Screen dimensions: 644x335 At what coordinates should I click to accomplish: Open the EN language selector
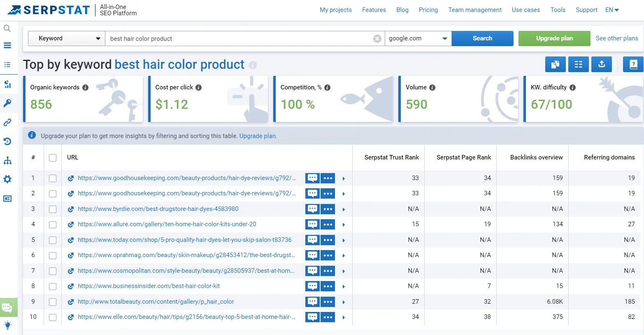(612, 10)
